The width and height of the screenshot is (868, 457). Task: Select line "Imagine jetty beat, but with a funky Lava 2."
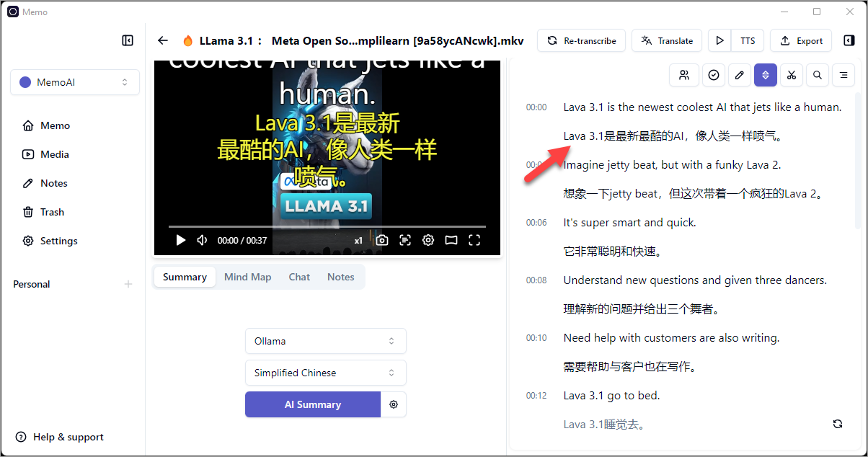[672, 165]
